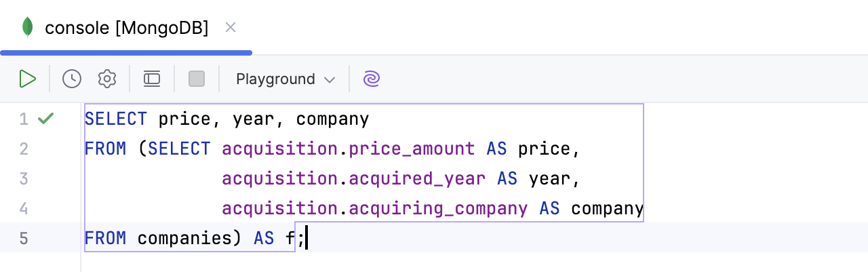The width and height of the screenshot is (868, 272).
Task: Click line number 5 in the gutter
Action: (x=24, y=238)
